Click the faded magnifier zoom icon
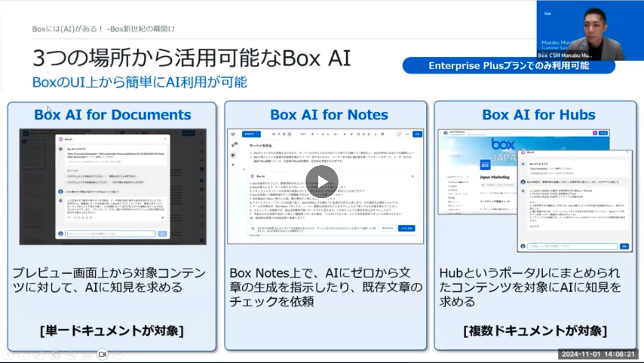The height and width of the screenshot is (363, 644). click(x=71, y=354)
